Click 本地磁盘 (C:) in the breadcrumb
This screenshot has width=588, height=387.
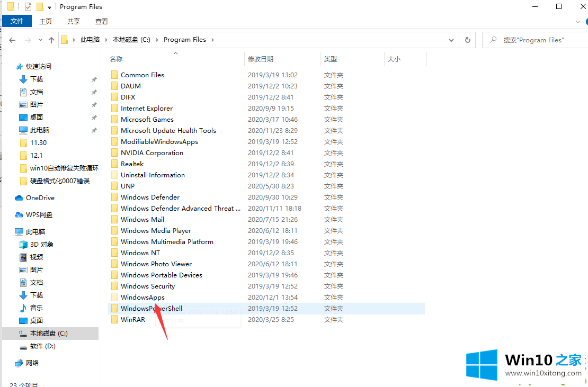click(x=131, y=40)
